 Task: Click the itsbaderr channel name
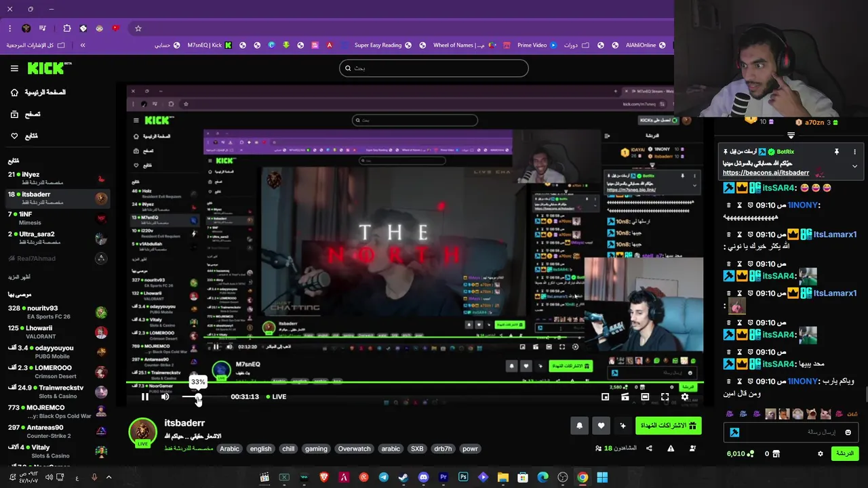(x=184, y=423)
